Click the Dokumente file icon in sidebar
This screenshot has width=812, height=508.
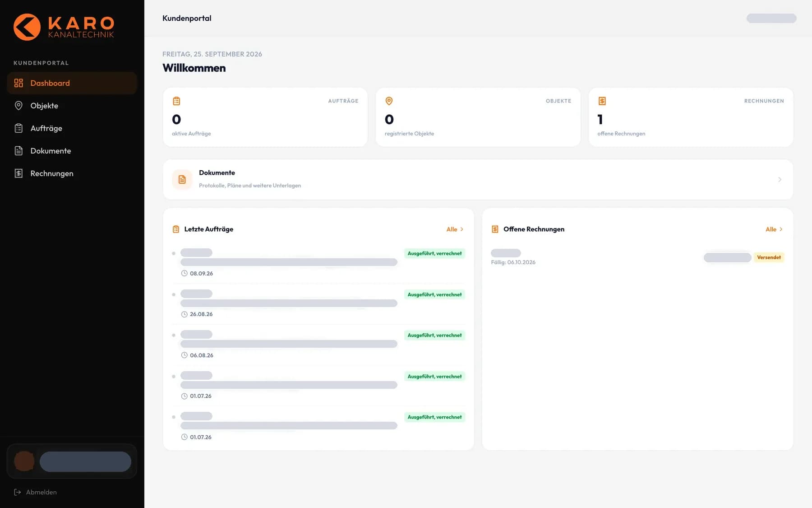pos(18,151)
